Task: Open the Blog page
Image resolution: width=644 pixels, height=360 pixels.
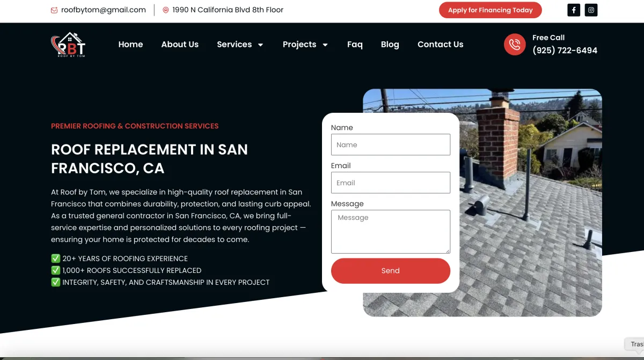Action: 390,45
